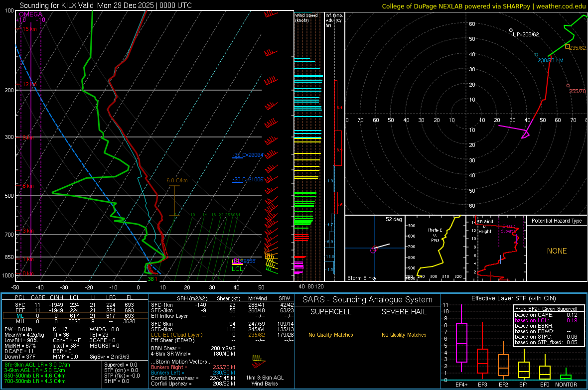Click the orange 235/82 hodograph label
The height and width of the screenshot is (390, 588).
(x=578, y=48)
